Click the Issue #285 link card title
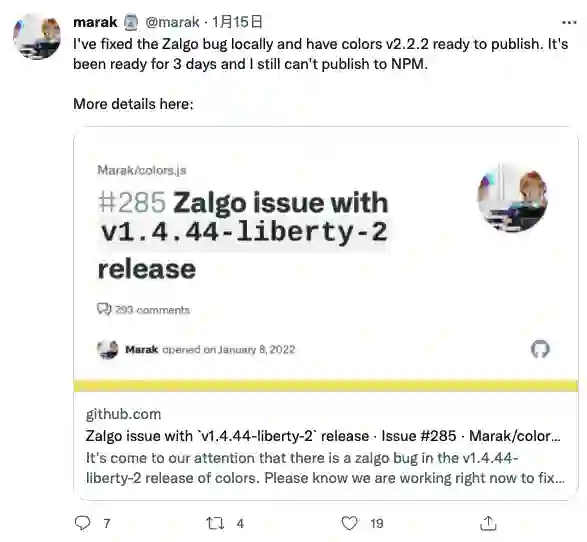The height and width of the screenshot is (542, 587). click(x=323, y=436)
